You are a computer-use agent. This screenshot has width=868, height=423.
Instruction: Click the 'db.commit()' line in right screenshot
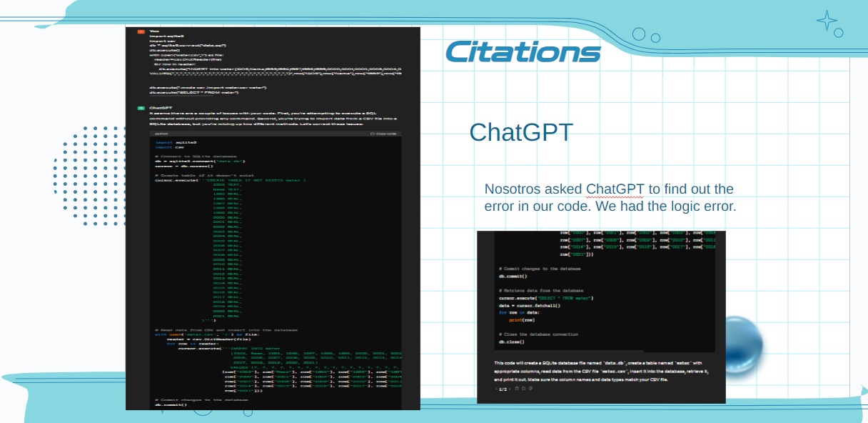tap(513, 276)
